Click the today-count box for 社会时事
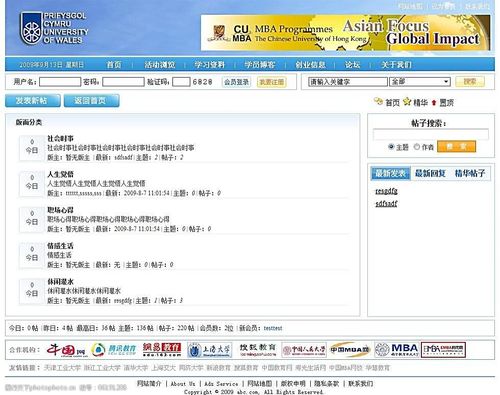This screenshot has width=500, height=395. (x=32, y=147)
